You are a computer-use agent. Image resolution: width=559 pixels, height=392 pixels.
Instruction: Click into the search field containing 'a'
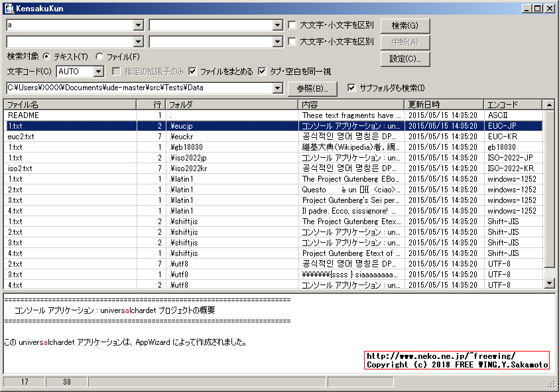[70, 25]
